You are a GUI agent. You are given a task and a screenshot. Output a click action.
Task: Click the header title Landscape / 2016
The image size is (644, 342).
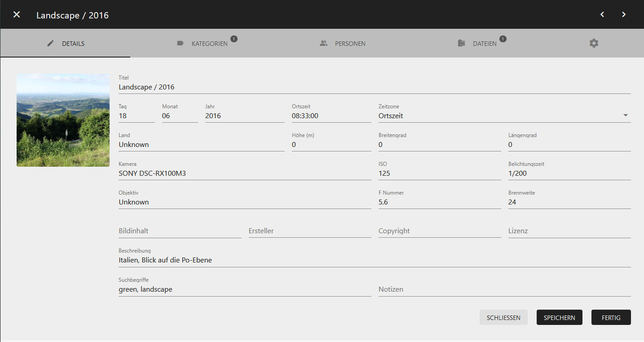[72, 15]
